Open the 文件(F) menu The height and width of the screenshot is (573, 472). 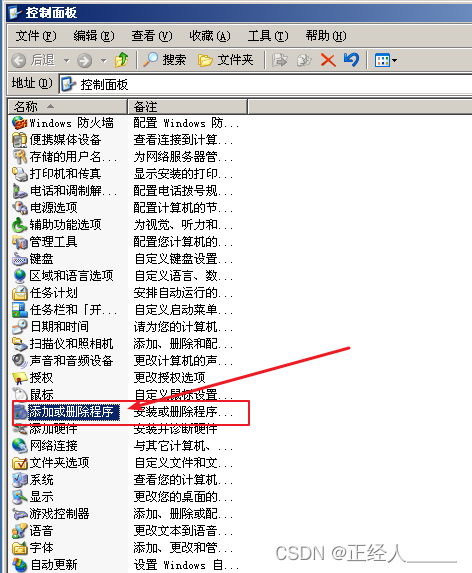(36, 36)
